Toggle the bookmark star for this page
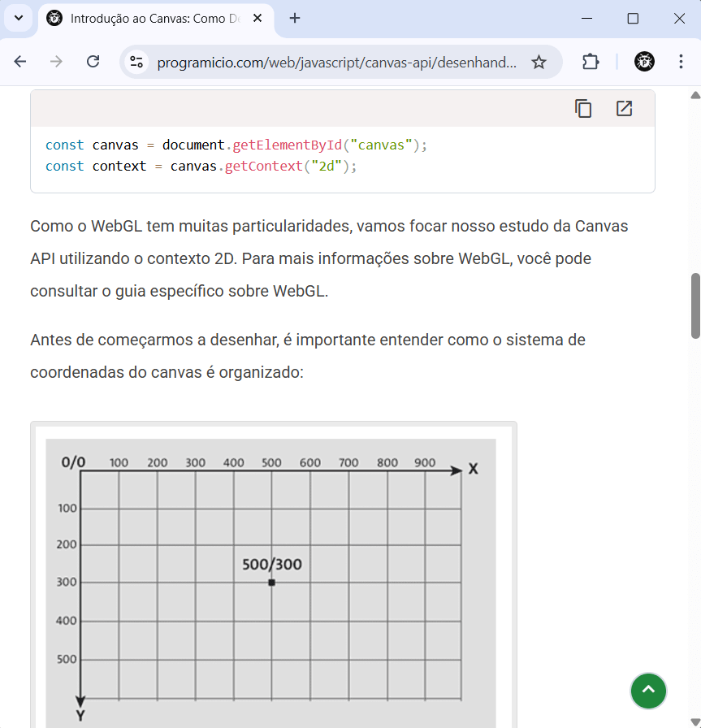This screenshot has height=728, width=701. tap(539, 61)
